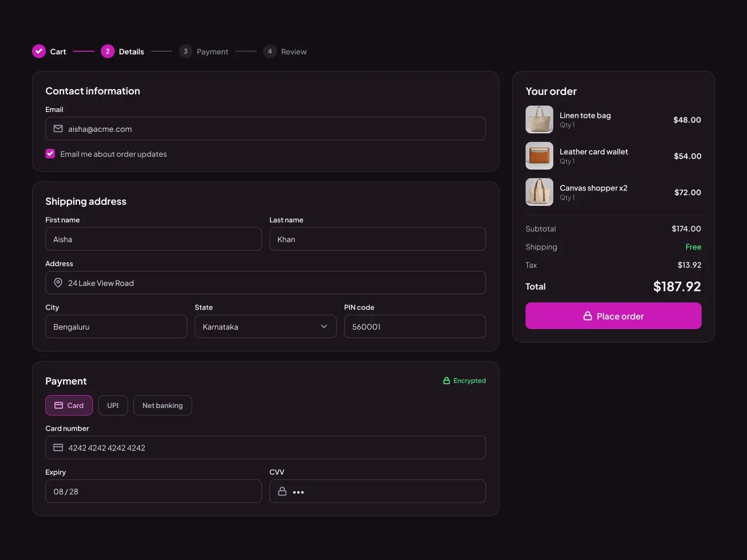
Task: Click the Linen tote bag thumbnail
Action: click(539, 119)
